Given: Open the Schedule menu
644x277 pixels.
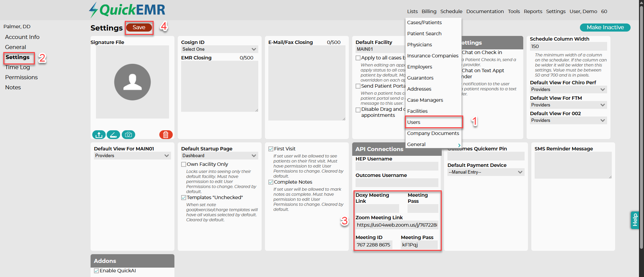Looking at the screenshot, I should pos(451,11).
